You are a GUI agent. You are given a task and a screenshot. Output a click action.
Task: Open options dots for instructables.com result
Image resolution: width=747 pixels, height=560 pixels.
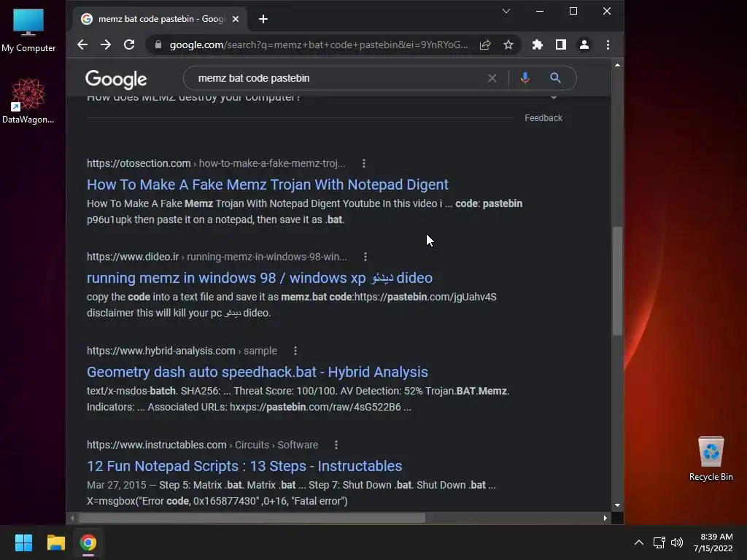pyautogui.click(x=336, y=445)
